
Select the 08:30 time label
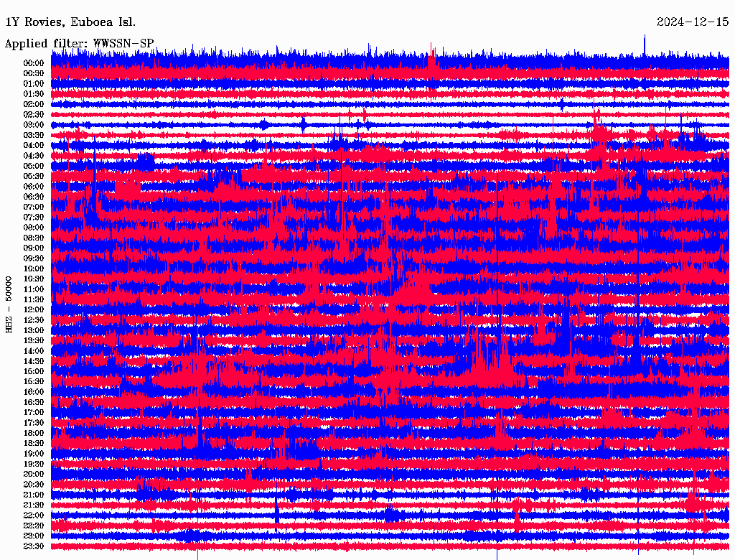click(x=34, y=238)
